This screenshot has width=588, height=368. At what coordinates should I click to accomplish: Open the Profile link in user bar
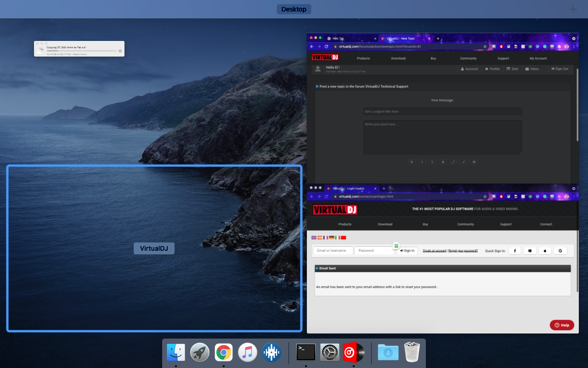(x=492, y=69)
